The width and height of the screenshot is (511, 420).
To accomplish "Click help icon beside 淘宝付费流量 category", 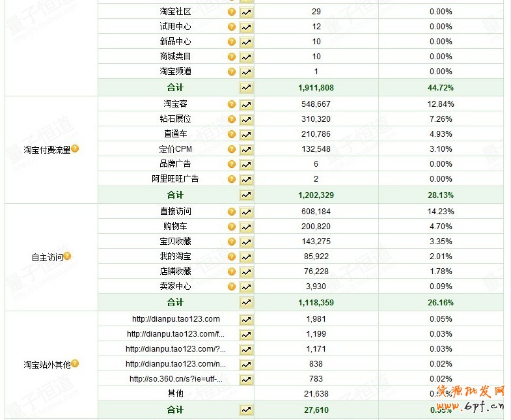I will [x=75, y=149].
